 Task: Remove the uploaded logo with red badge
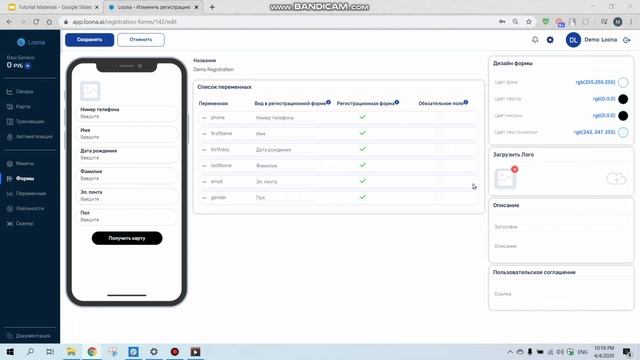coord(514,169)
